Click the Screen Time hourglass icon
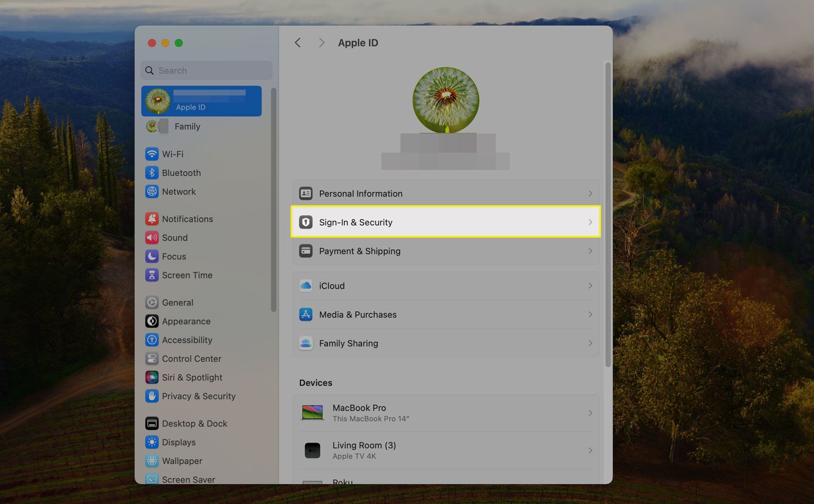 [152, 275]
